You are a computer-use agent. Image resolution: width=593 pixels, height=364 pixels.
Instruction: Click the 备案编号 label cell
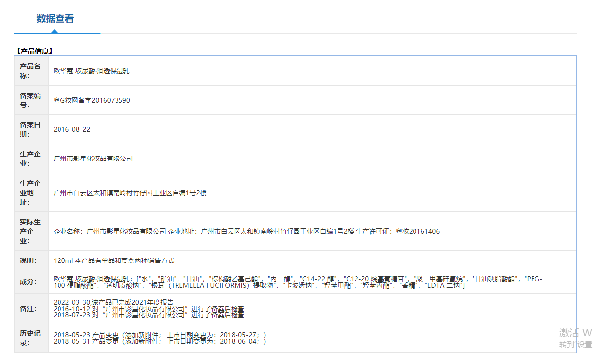pyautogui.click(x=31, y=100)
